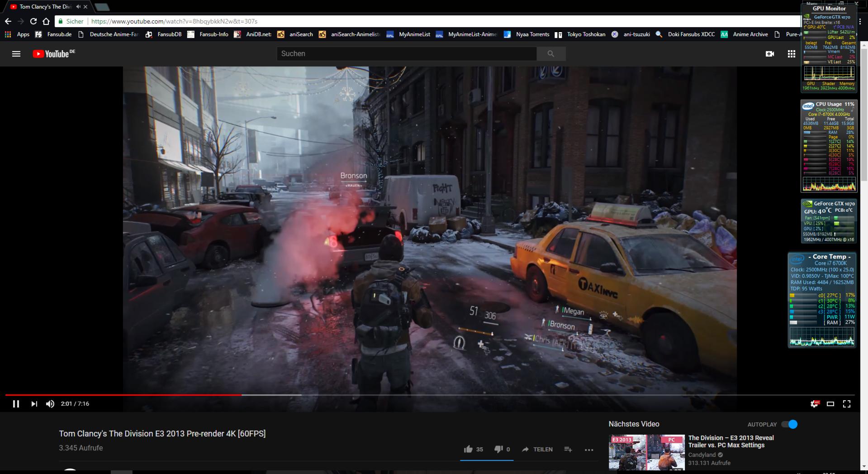This screenshot has width=868, height=474.
Task: Focus the Suchen search field
Action: point(406,53)
